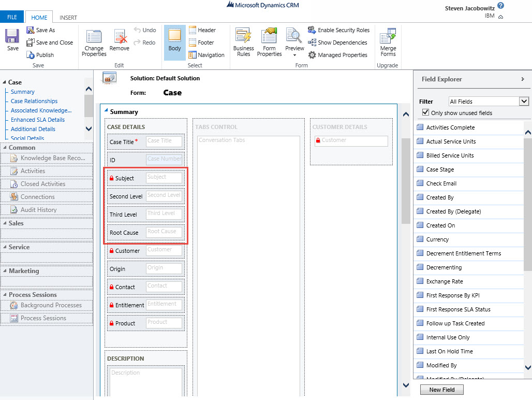Expand the Preview dropdown arrow
The image size is (532, 400).
click(294, 55)
